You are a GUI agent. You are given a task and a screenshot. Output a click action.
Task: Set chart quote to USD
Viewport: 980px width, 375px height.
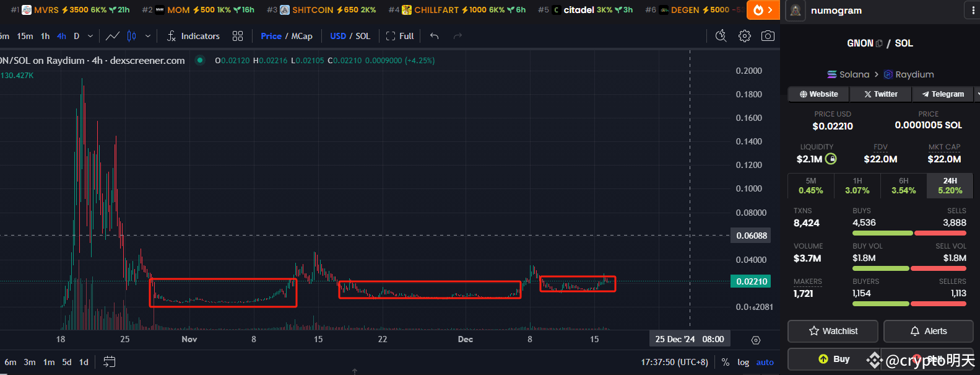tap(338, 36)
